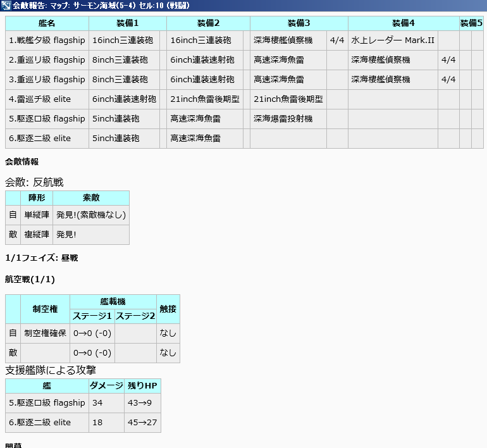Image resolution: width=487 pixels, height=448 pixels.
Task: Click the 装備5 column header
Action: pos(471,23)
